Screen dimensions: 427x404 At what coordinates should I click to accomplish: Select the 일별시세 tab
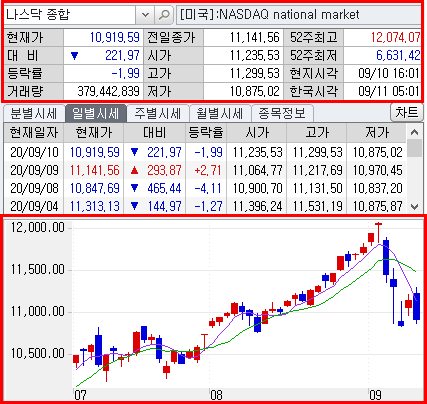96,113
